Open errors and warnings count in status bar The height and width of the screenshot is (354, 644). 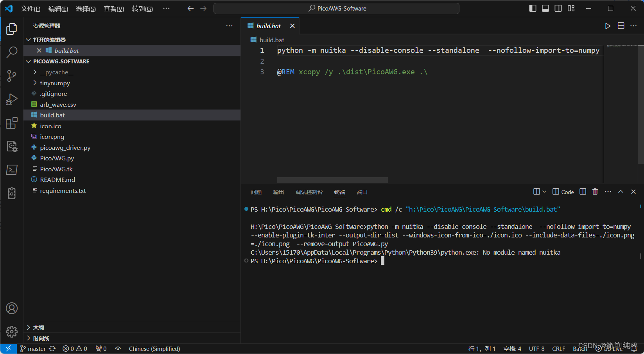(x=75, y=349)
